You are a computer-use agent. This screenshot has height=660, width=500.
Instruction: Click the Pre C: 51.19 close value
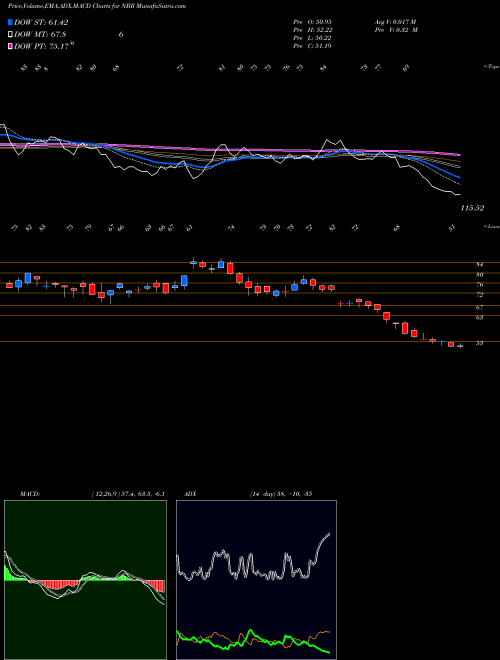click(313, 46)
